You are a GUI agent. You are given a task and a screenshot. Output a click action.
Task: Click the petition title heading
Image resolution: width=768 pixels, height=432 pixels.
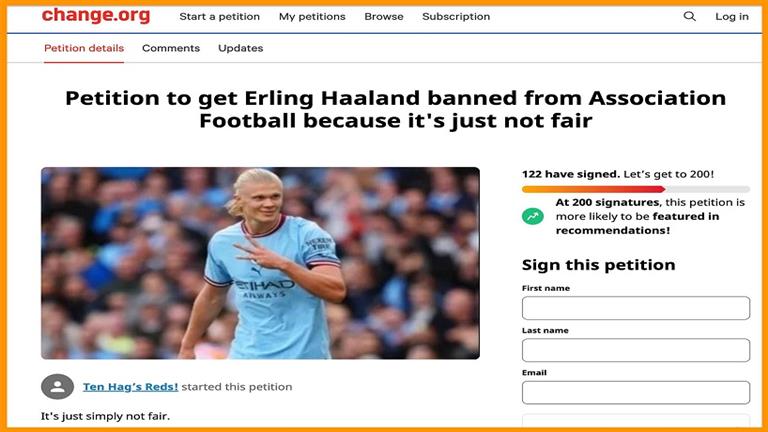point(396,109)
